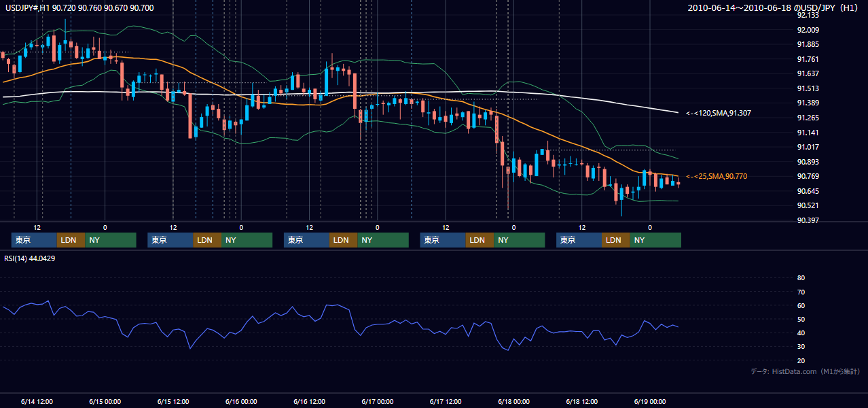Click the RSI 80 level label
This screenshot has height=408, width=868.
point(801,278)
